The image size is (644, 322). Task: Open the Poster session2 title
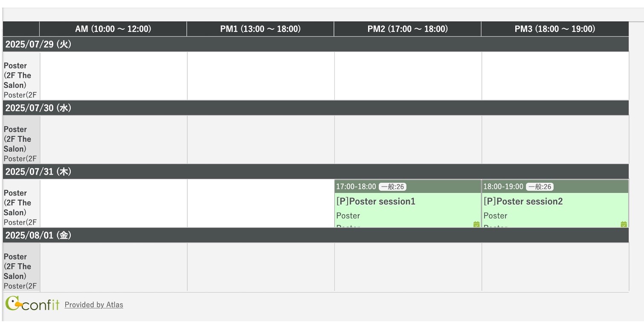[x=523, y=201]
